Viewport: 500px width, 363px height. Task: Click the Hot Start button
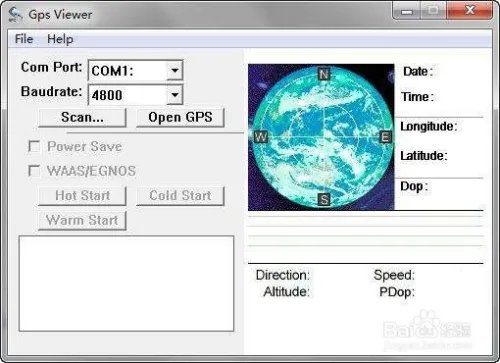point(82,196)
